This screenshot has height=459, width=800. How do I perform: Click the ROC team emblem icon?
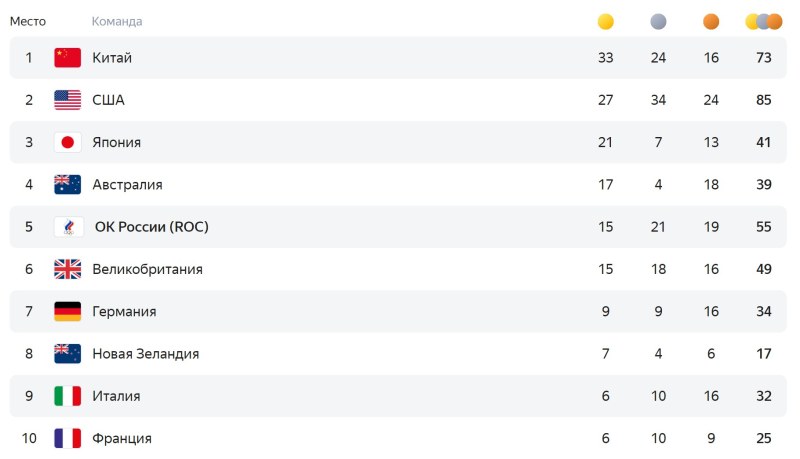pyautogui.click(x=67, y=227)
